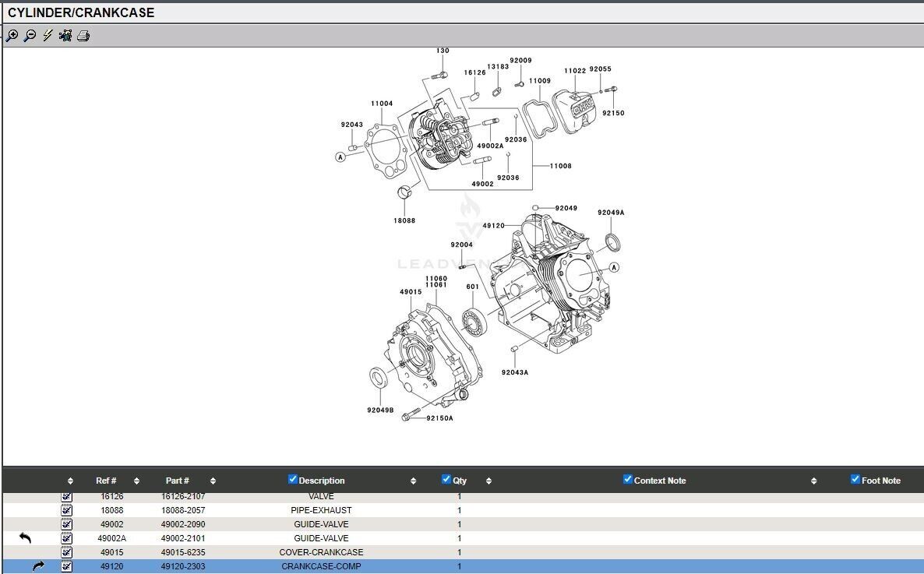Sort by Ref # using its sort arrows
This screenshot has height=574, width=924.
(x=137, y=481)
